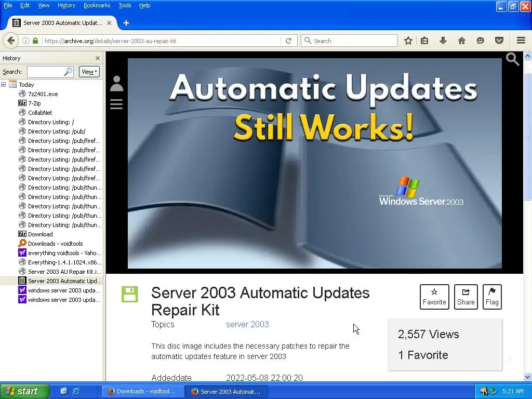Open the Help menu

pos(145,5)
